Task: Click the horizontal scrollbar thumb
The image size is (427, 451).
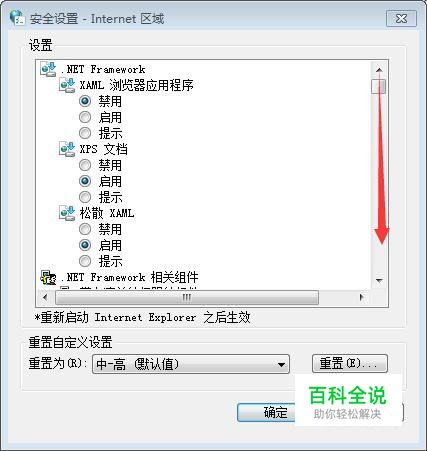Action: (187, 297)
